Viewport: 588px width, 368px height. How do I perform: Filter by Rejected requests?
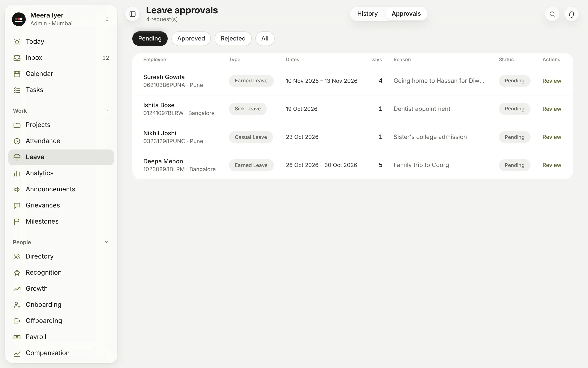point(233,38)
